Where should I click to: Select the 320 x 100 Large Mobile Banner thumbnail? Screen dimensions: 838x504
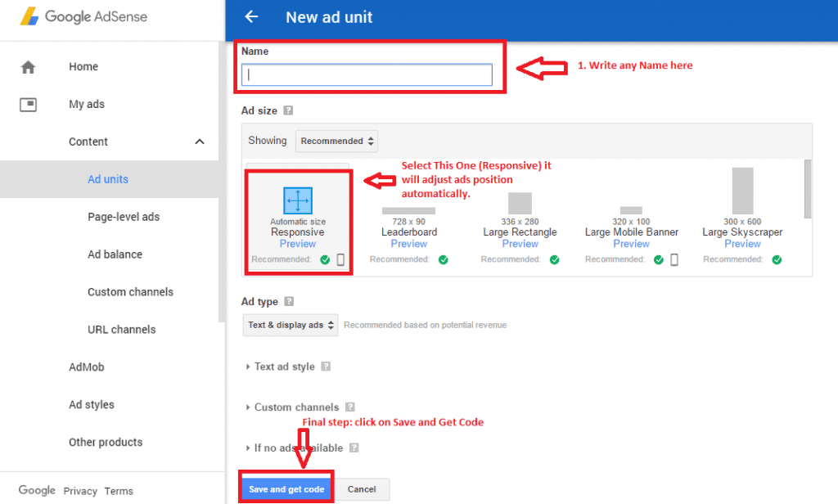click(x=631, y=210)
